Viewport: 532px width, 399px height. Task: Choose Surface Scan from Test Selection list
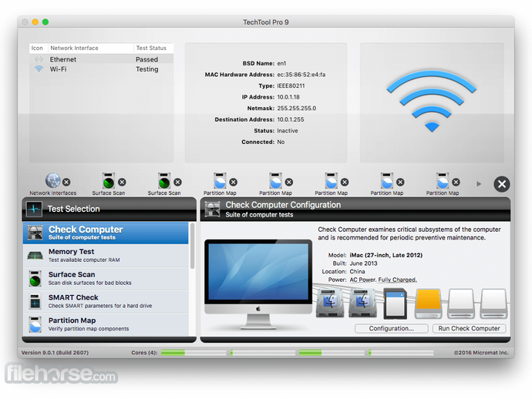point(106,278)
